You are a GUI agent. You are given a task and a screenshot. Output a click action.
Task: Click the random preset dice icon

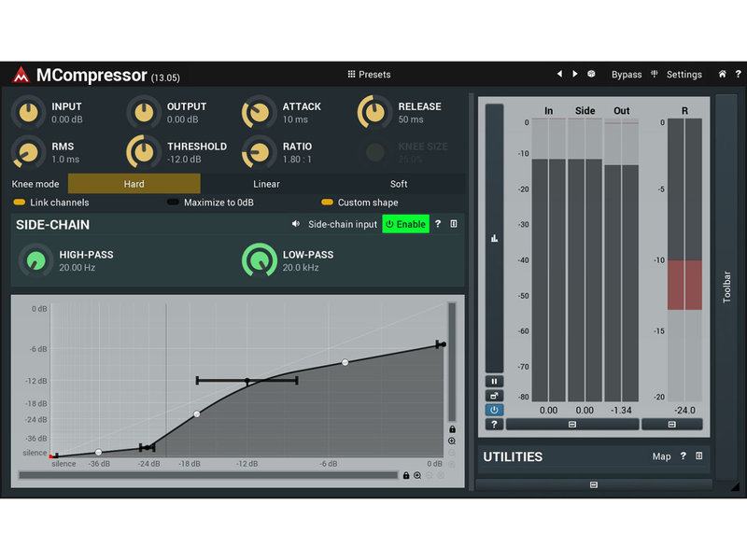(590, 74)
